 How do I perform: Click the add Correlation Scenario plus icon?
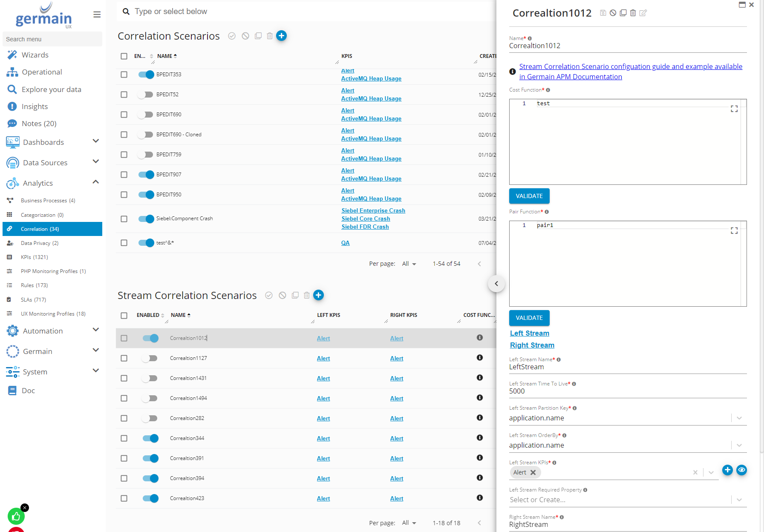(281, 36)
